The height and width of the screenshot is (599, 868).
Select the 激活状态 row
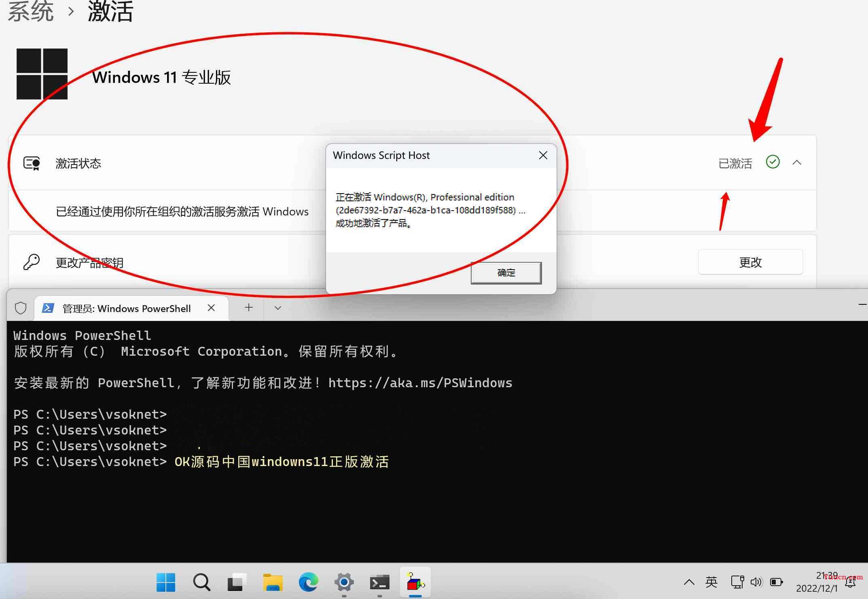point(412,163)
